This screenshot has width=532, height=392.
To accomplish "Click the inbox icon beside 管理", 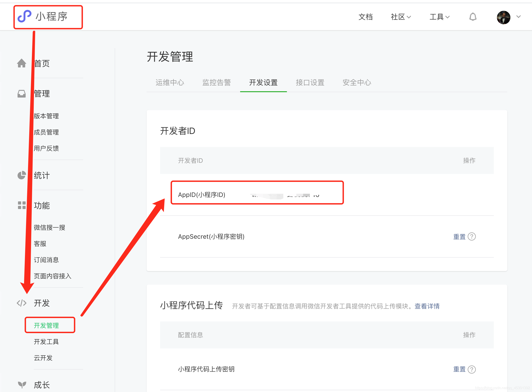I will coord(22,94).
